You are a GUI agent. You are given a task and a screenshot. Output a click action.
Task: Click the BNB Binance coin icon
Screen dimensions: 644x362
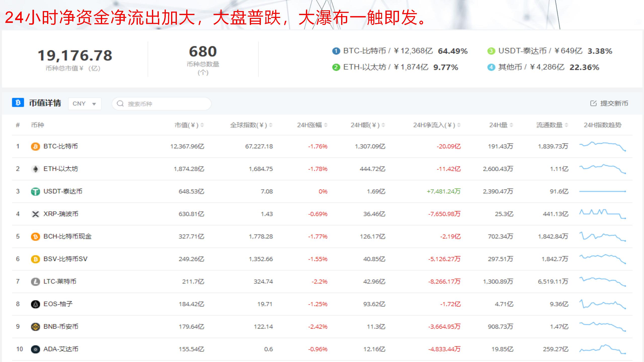pyautogui.click(x=35, y=327)
